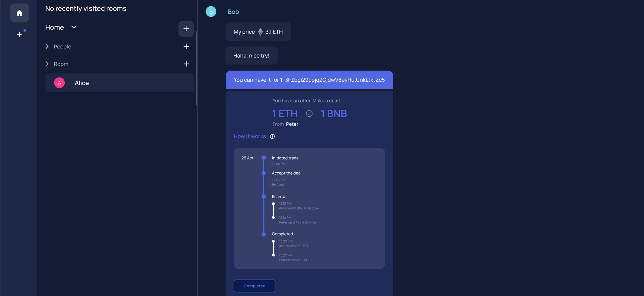
Task: Click the Home icon in left sidebar
Action: click(19, 13)
